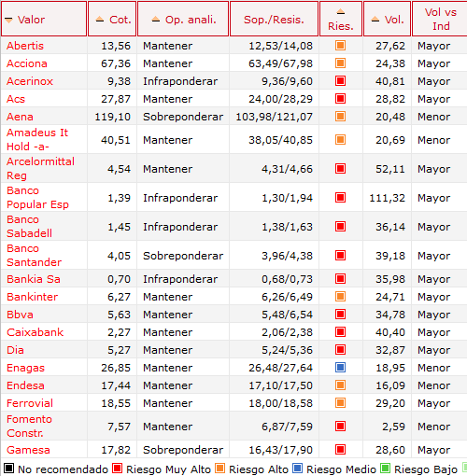Select the Sop./Resis. column header

pos(274,20)
